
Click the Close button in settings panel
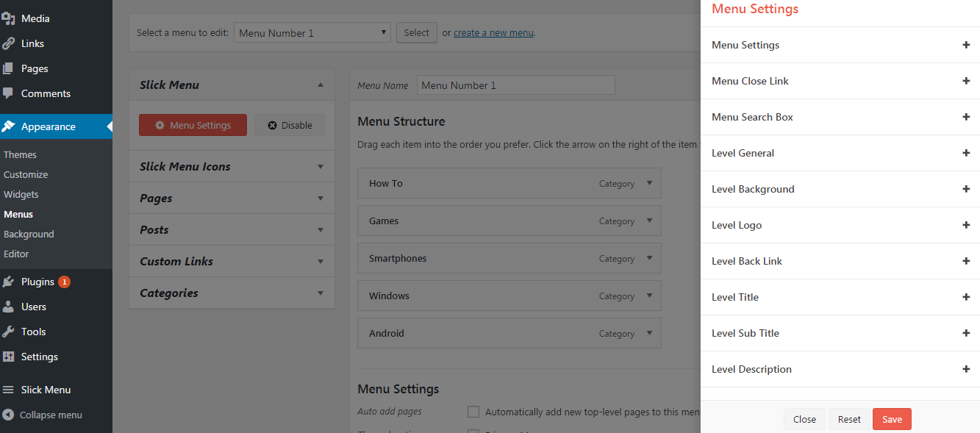coord(804,419)
